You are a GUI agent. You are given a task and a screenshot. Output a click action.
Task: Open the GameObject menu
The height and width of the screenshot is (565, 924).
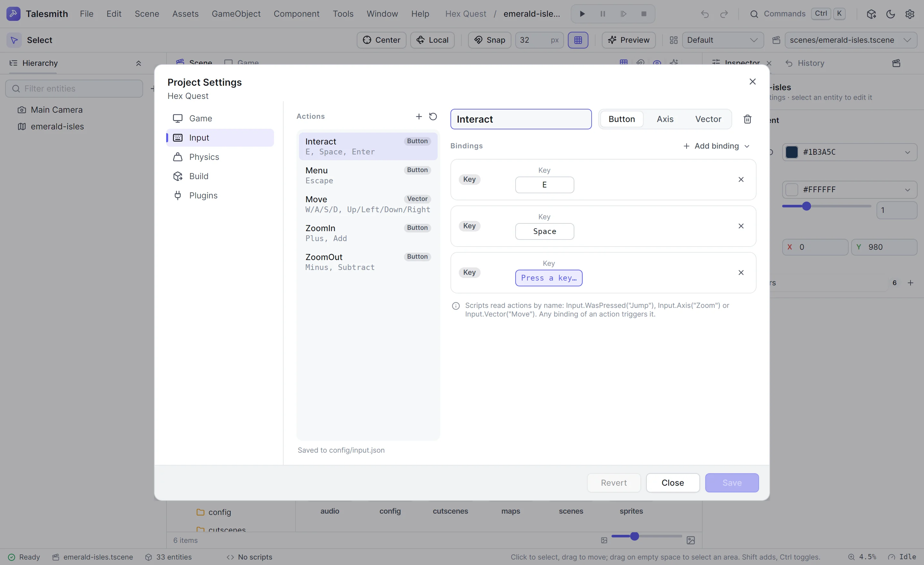pos(236,14)
